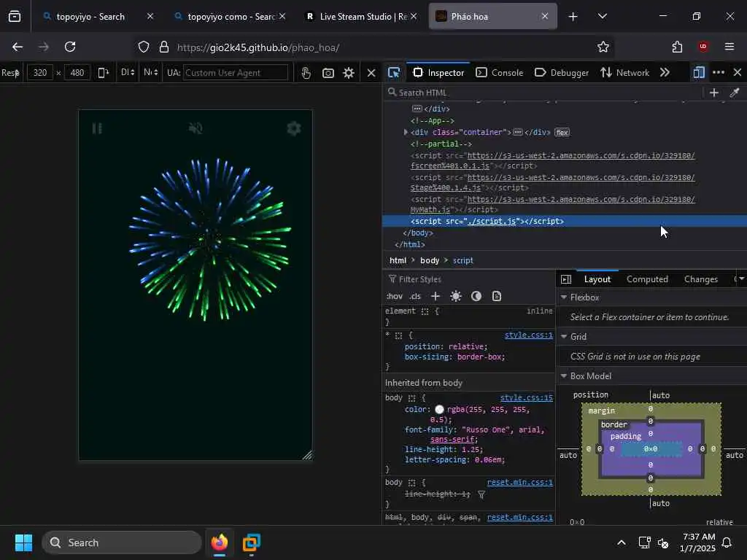This screenshot has width=747, height=560.
Task: Pause the fireworks animation
Action: point(97,128)
